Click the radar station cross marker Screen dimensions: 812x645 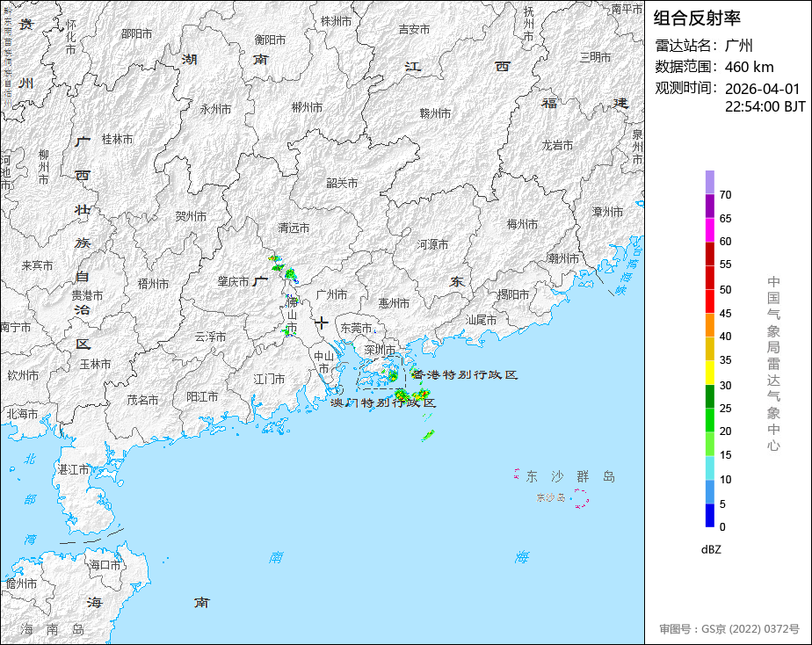(321, 323)
